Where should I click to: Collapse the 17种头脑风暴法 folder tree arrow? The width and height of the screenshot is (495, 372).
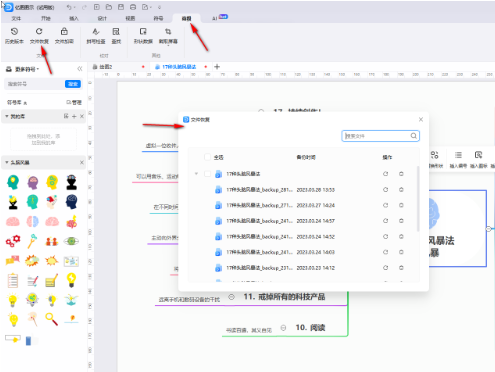[196, 174]
